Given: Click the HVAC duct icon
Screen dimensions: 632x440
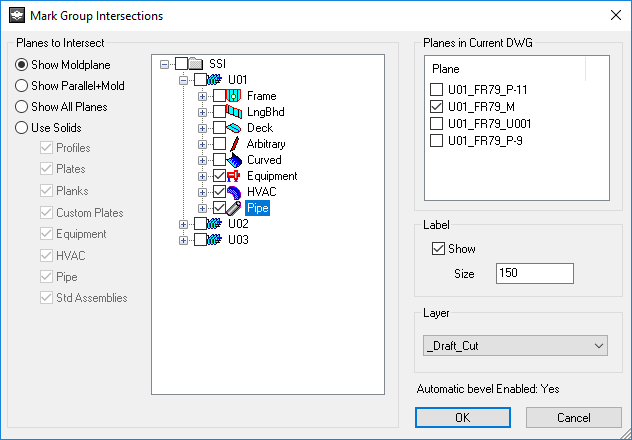Looking at the screenshot, I should tap(234, 192).
